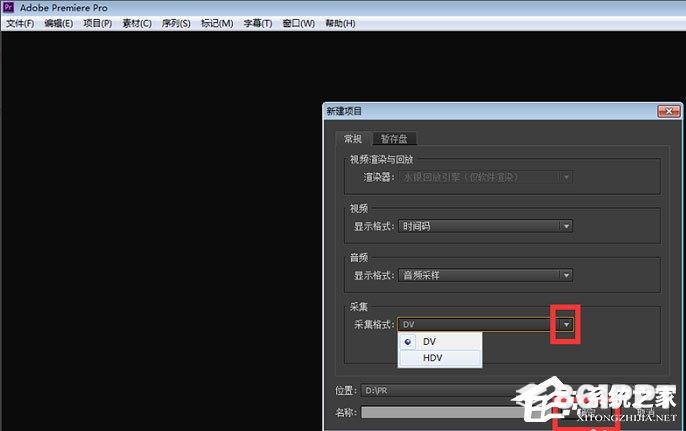Click the 名称 project name field
This screenshot has width=686, height=431.
point(443,412)
